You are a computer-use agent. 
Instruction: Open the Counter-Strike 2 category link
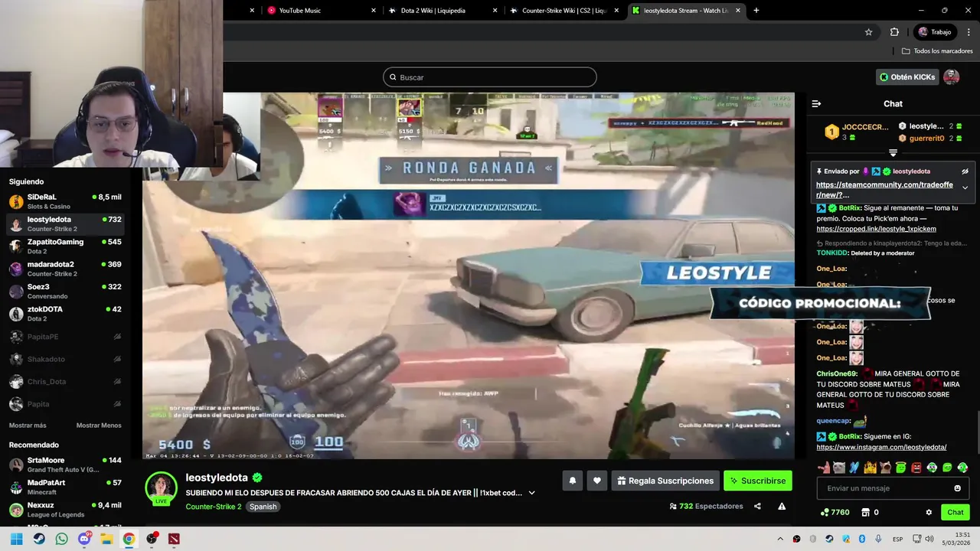click(x=214, y=507)
